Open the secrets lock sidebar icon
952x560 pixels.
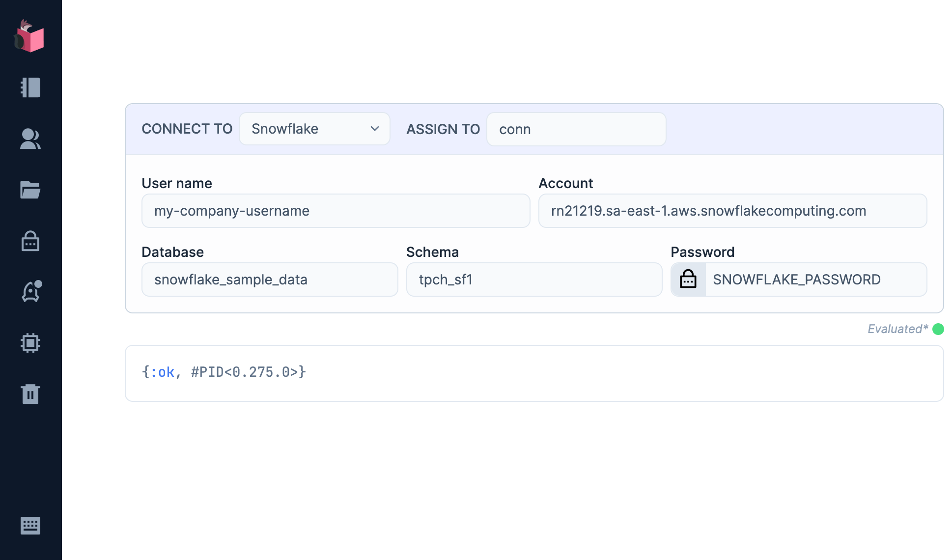30,241
